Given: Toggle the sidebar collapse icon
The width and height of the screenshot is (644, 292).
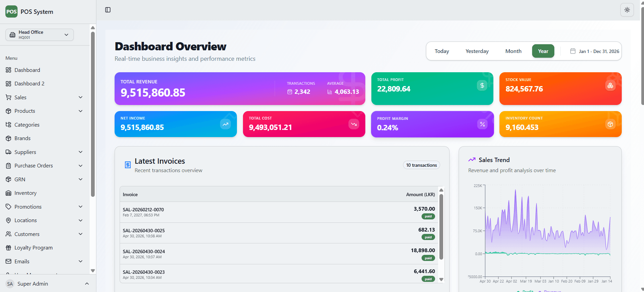Looking at the screenshot, I should (x=108, y=10).
